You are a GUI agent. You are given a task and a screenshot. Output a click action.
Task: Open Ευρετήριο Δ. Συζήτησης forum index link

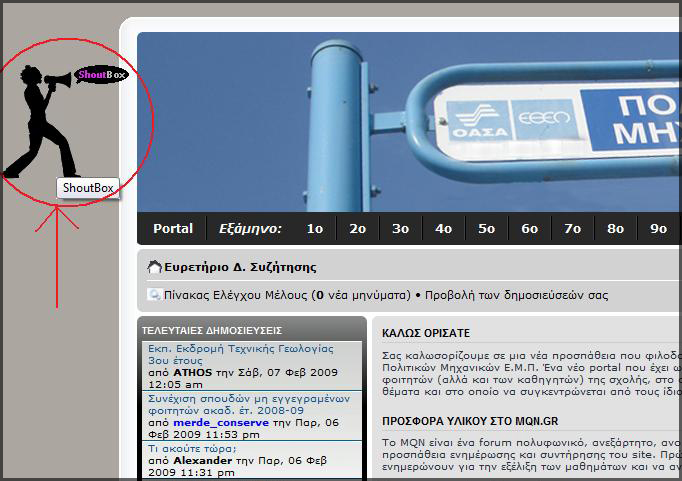click(240, 267)
